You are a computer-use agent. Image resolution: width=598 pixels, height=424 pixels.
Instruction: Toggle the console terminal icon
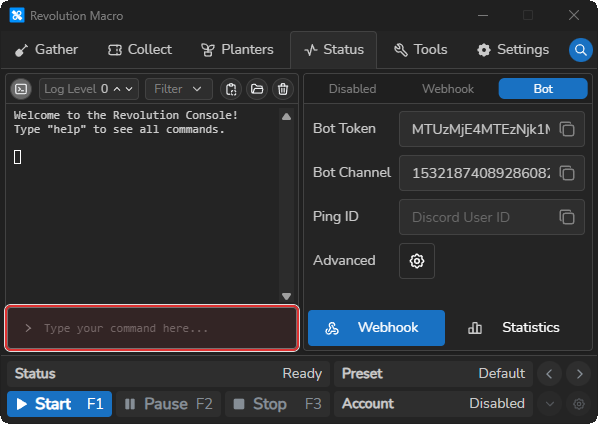click(21, 89)
